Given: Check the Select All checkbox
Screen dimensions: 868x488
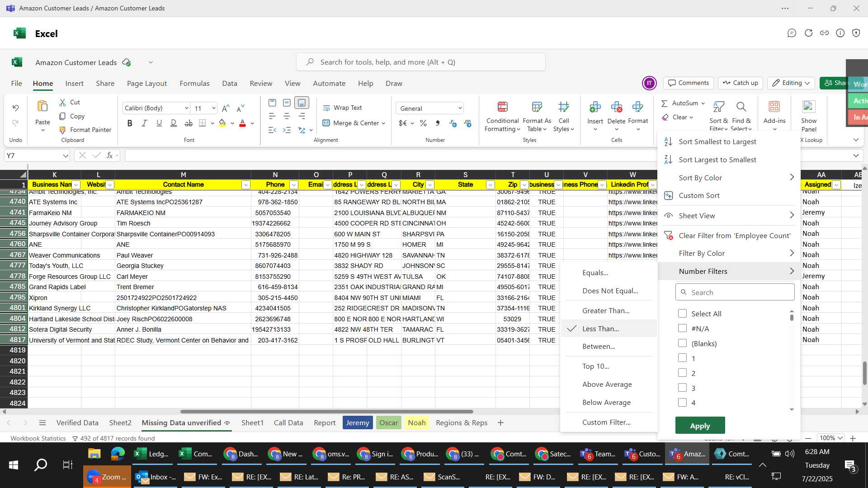Looking at the screenshot, I should 682,314.
